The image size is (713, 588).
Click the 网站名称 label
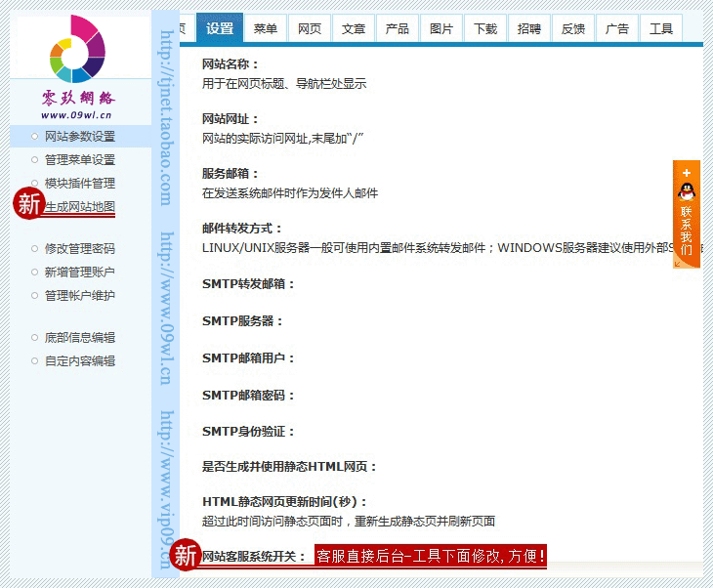click(x=230, y=64)
